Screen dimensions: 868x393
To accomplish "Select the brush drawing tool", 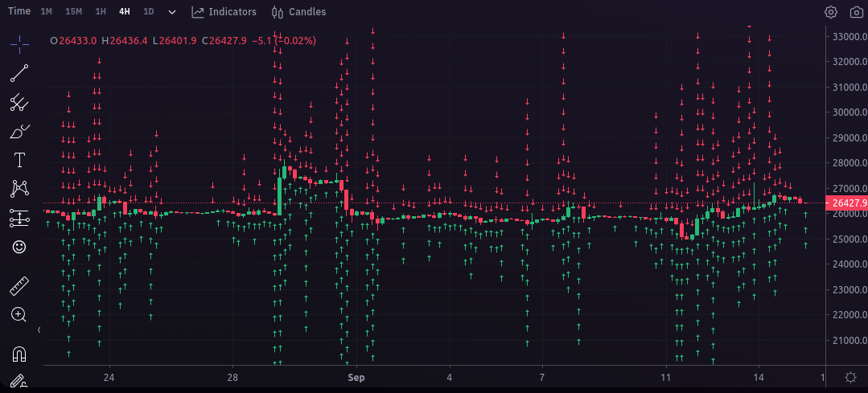I will [x=19, y=132].
